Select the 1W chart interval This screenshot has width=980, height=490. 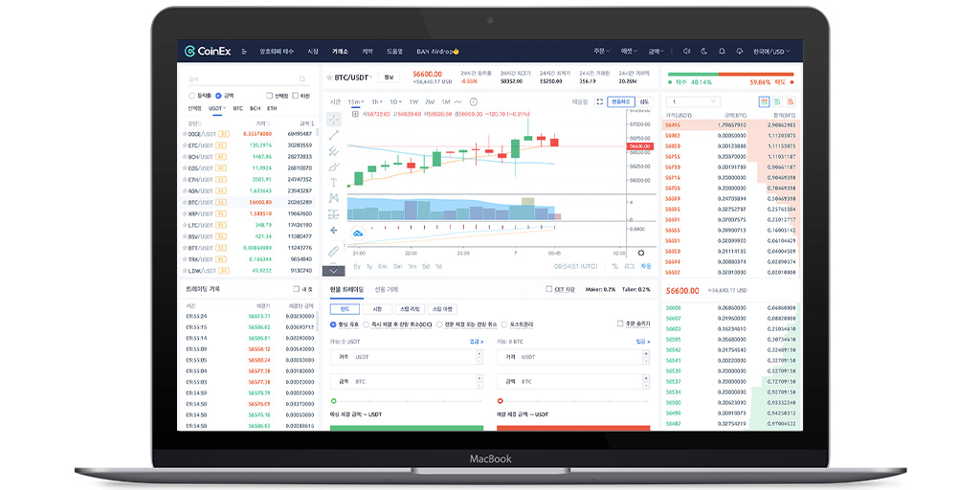[413, 101]
